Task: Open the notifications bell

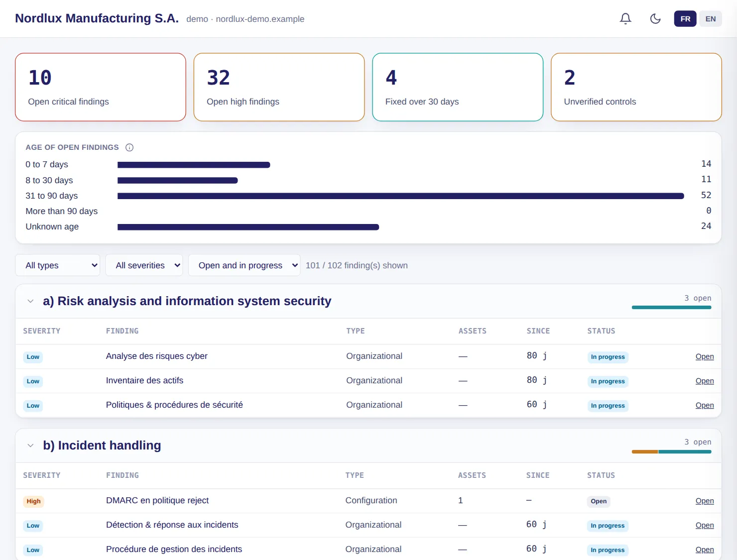Action: 625,19
